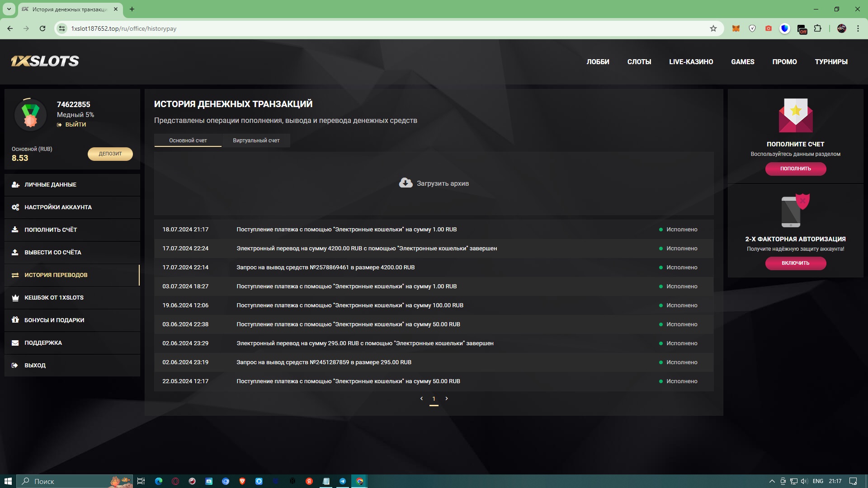Go to next page arrow in pagination

pyautogui.click(x=447, y=399)
